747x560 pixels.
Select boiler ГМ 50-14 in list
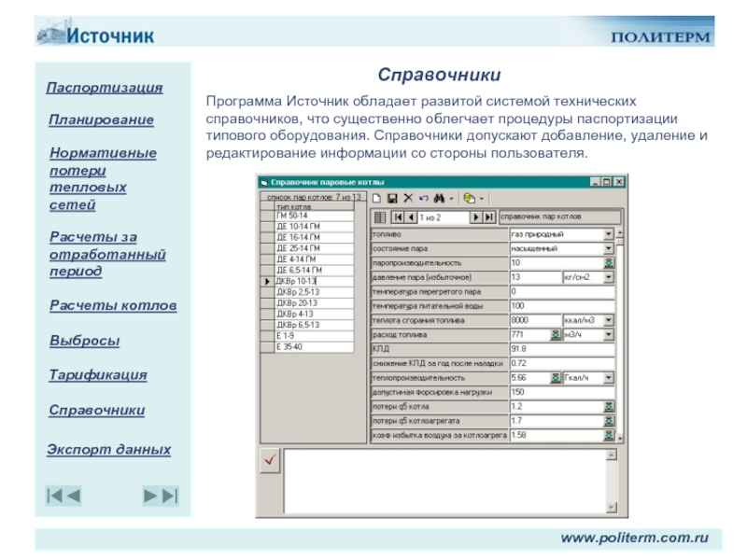[x=315, y=216]
